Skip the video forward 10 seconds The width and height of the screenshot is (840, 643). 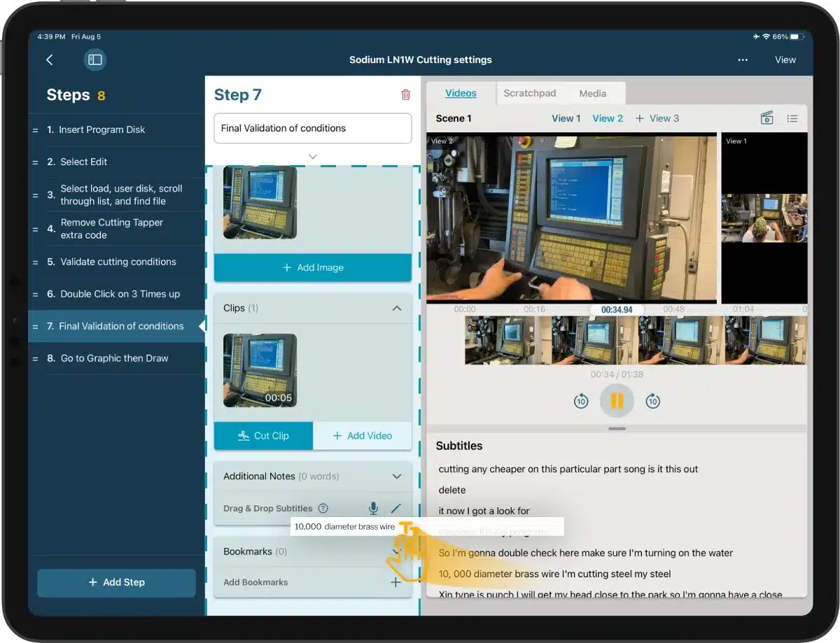[652, 401]
